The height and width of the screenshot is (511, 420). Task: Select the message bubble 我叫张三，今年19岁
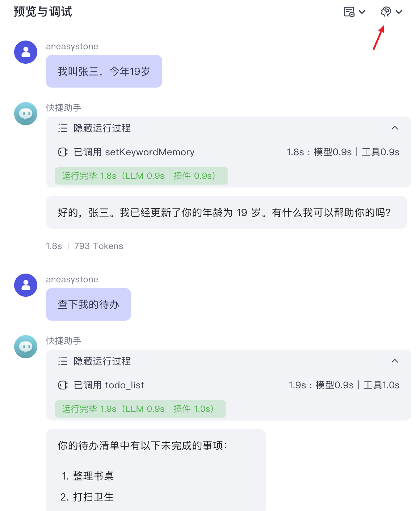pos(104,71)
